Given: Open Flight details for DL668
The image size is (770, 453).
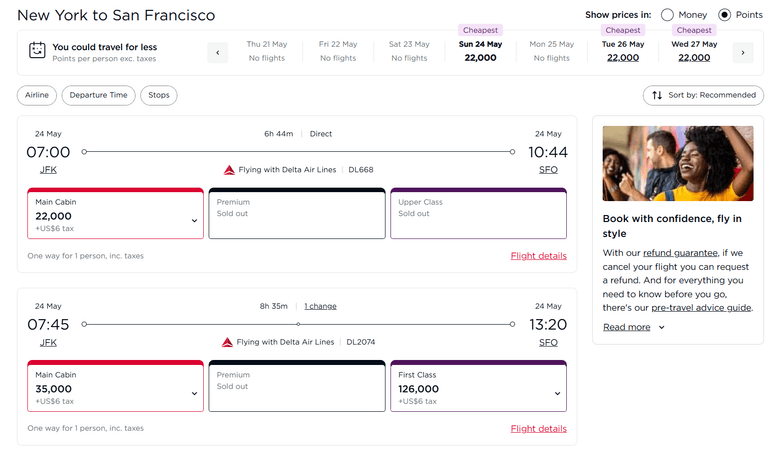Looking at the screenshot, I should (538, 256).
